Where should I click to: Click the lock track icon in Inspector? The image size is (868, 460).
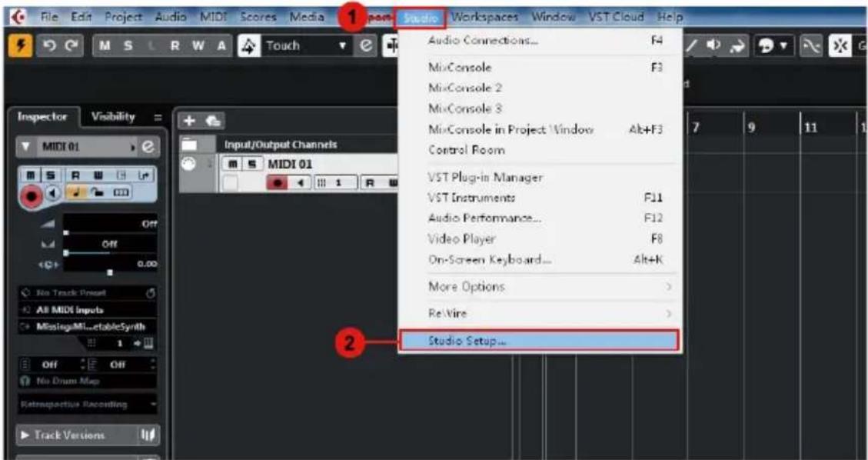[96, 193]
